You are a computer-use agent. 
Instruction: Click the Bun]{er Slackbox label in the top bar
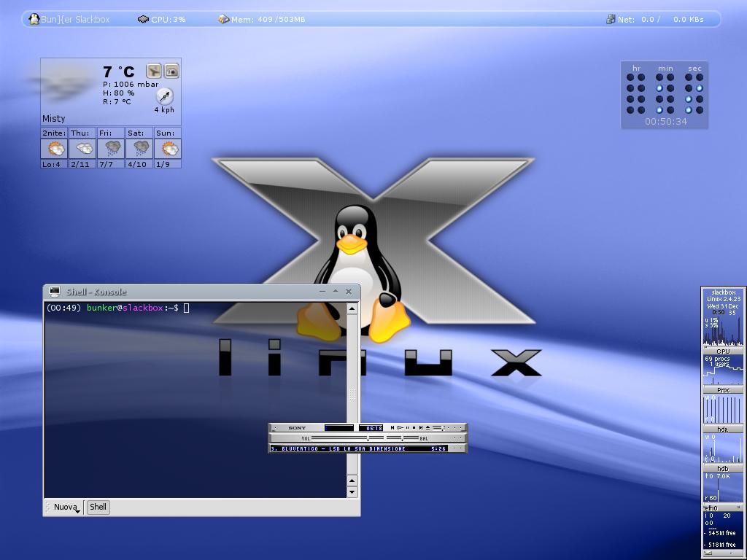75,20
